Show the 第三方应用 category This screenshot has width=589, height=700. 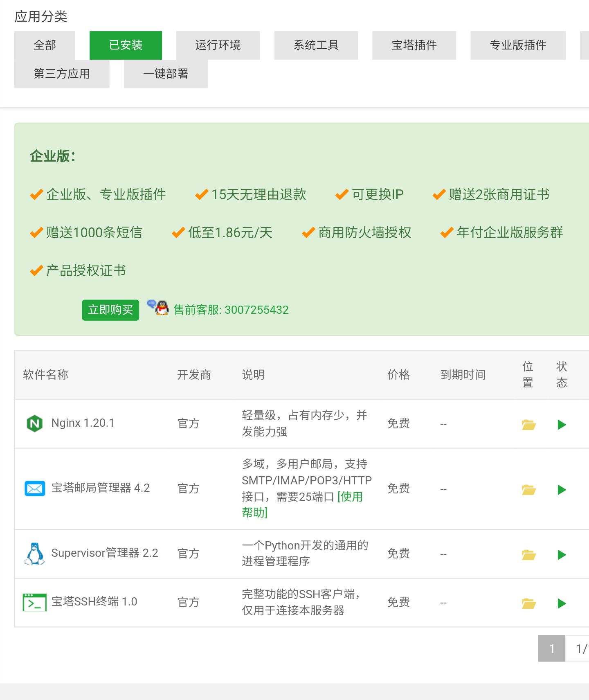(62, 74)
